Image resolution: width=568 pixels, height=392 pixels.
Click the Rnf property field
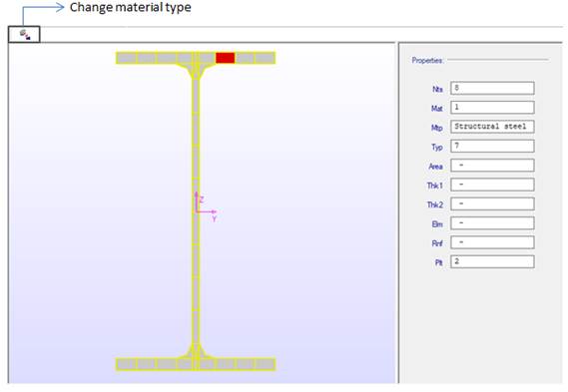[492, 242]
